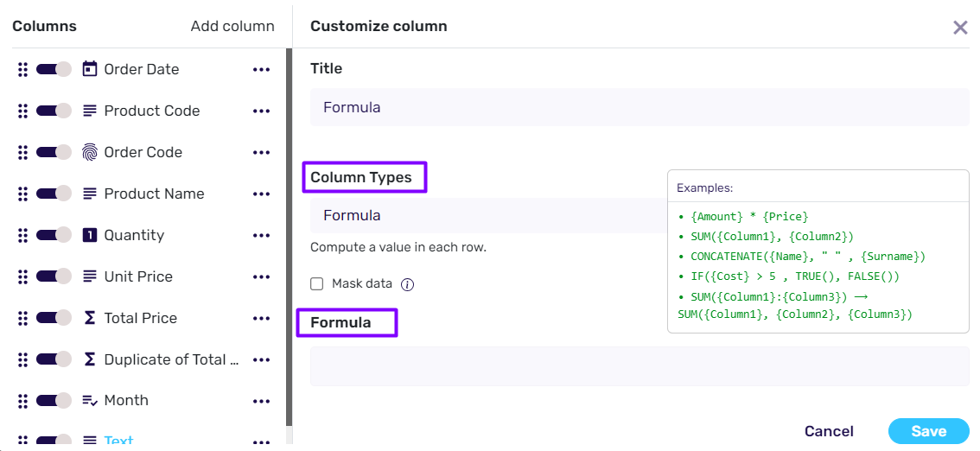Image resolution: width=980 pixels, height=451 pixels.
Task: Click the sigma icon next to Total Price
Action: pyautogui.click(x=90, y=318)
